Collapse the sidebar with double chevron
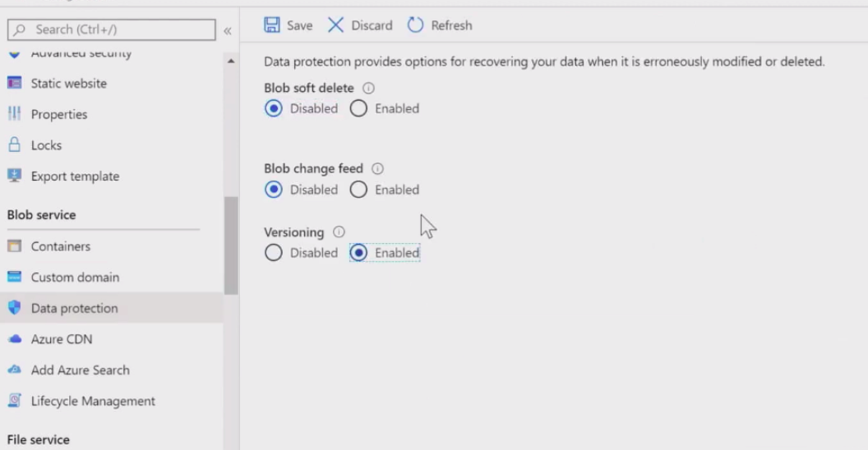This screenshot has height=450, width=868. pos(228,30)
